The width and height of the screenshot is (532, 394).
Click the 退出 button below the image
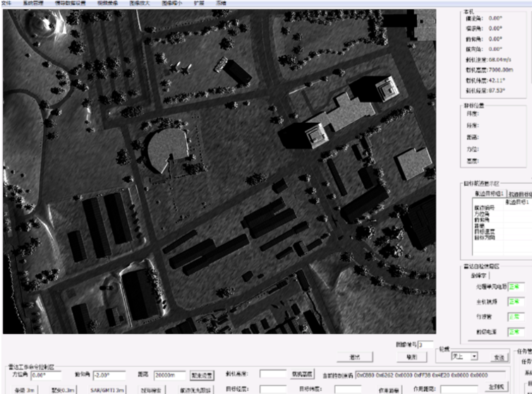(x=354, y=357)
